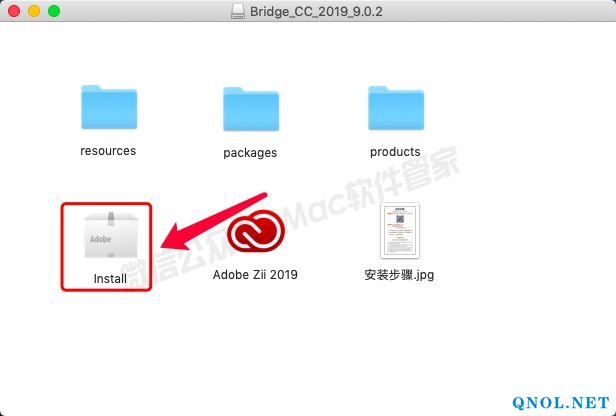The width and height of the screenshot is (616, 416).
Task: Click the '安装步骤.jpg' file name label
Action: [x=400, y=275]
